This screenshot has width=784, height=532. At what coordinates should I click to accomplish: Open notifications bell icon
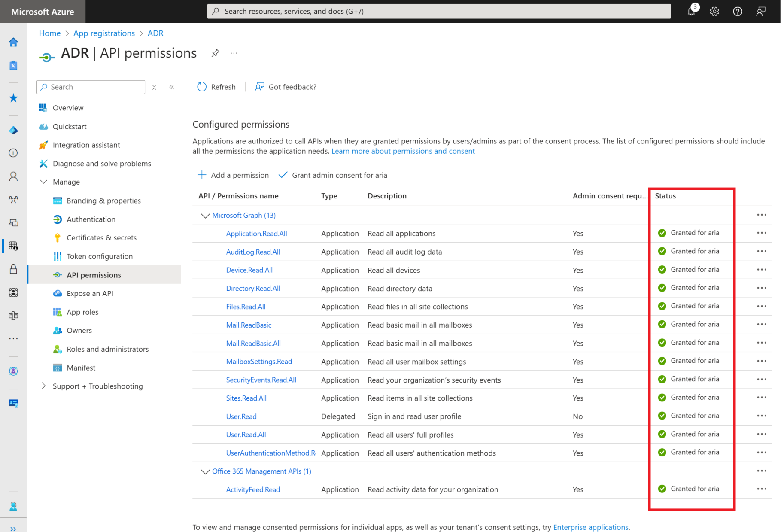(691, 11)
